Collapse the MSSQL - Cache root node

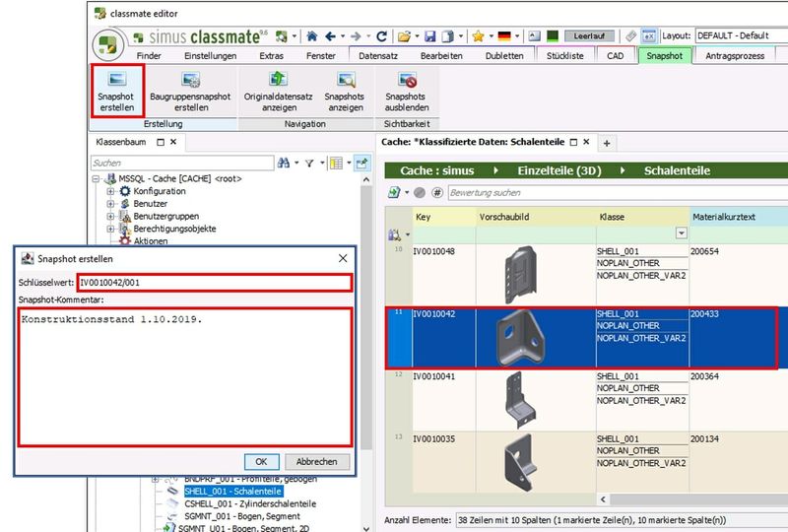[96, 178]
